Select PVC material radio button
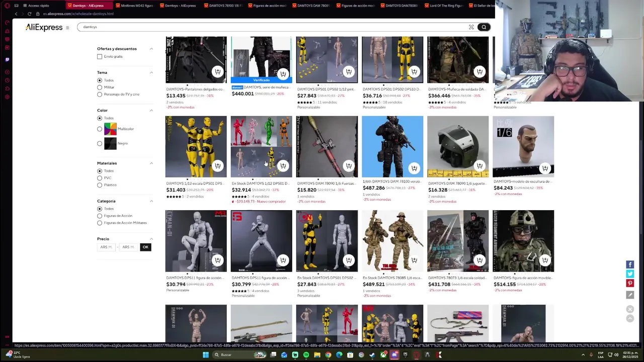This screenshot has width=644, height=362. [100, 178]
